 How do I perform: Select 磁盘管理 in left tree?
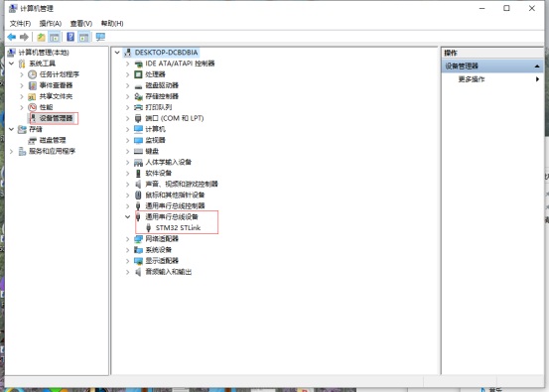[x=53, y=140]
